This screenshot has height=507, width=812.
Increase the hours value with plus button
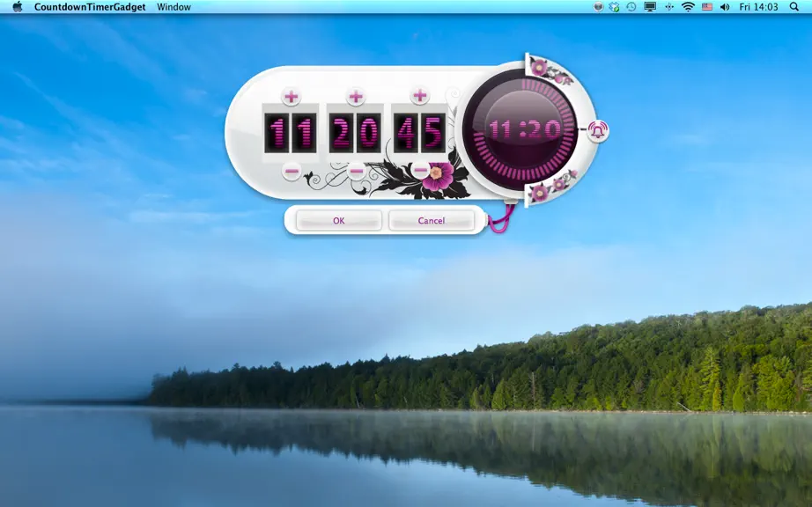coord(291,96)
